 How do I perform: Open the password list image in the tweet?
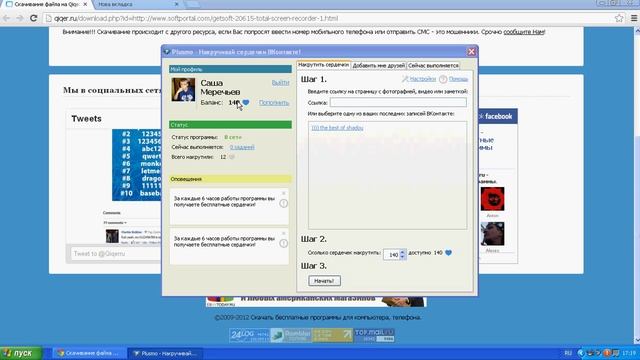[x=137, y=165]
